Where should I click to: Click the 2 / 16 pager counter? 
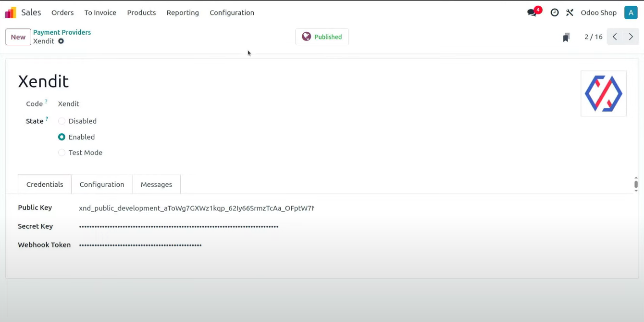coord(594,37)
